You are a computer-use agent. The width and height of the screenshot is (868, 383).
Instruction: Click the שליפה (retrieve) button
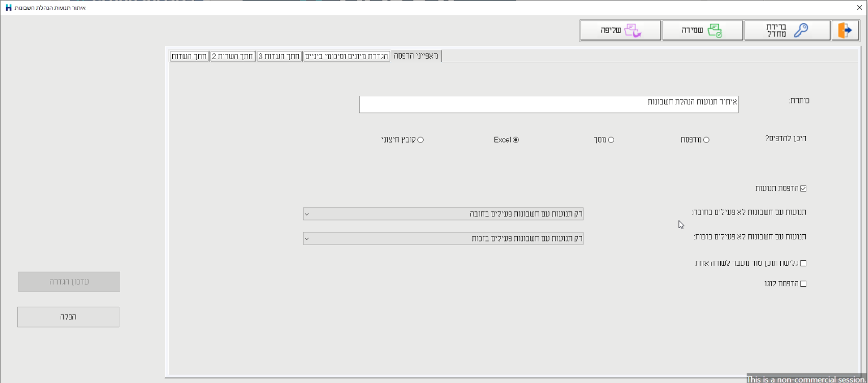point(620,31)
